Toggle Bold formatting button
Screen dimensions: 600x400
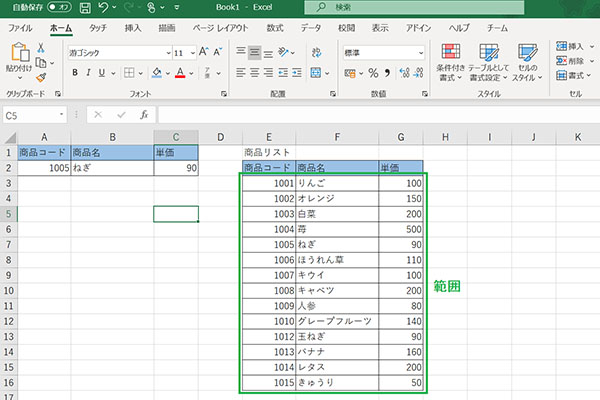pos(74,72)
